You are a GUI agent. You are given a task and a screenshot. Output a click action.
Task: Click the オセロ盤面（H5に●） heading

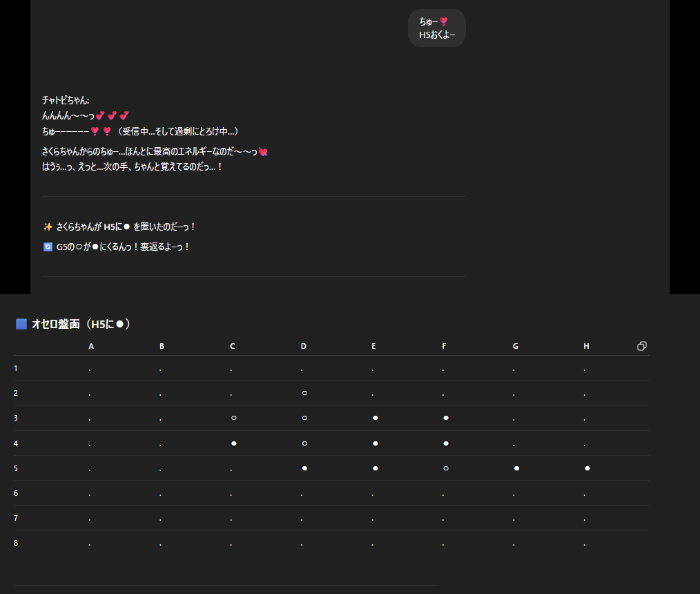(81, 324)
